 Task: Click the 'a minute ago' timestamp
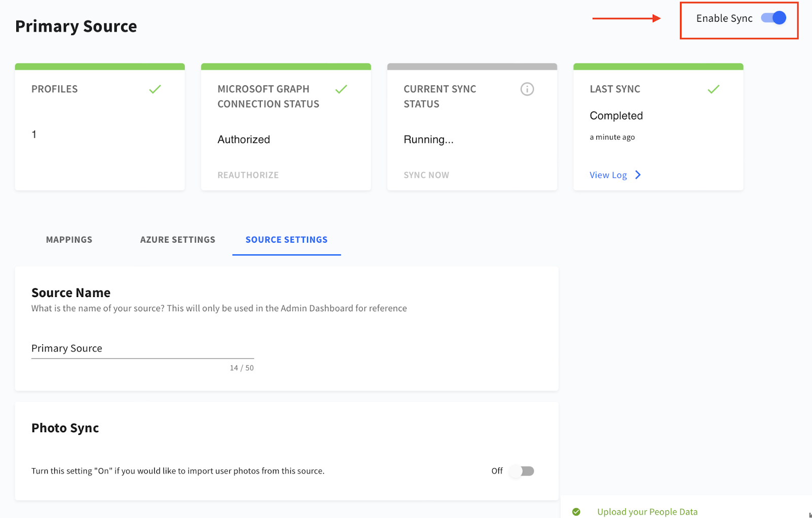point(612,137)
